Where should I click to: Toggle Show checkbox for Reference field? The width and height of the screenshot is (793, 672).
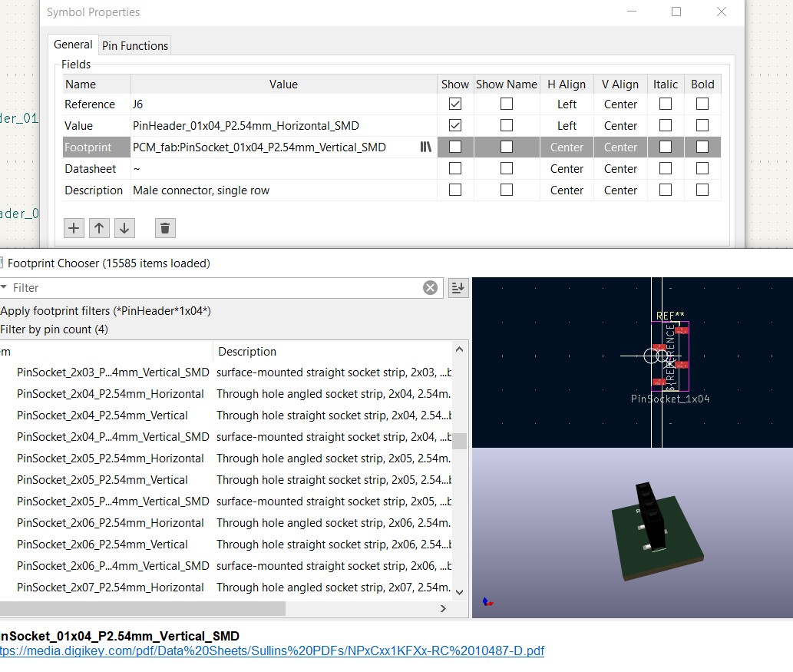[x=455, y=104]
